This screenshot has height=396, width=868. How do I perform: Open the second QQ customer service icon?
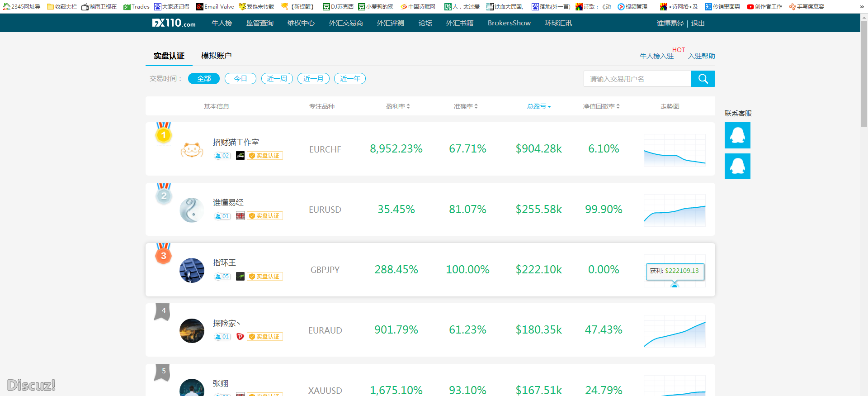[x=737, y=166]
